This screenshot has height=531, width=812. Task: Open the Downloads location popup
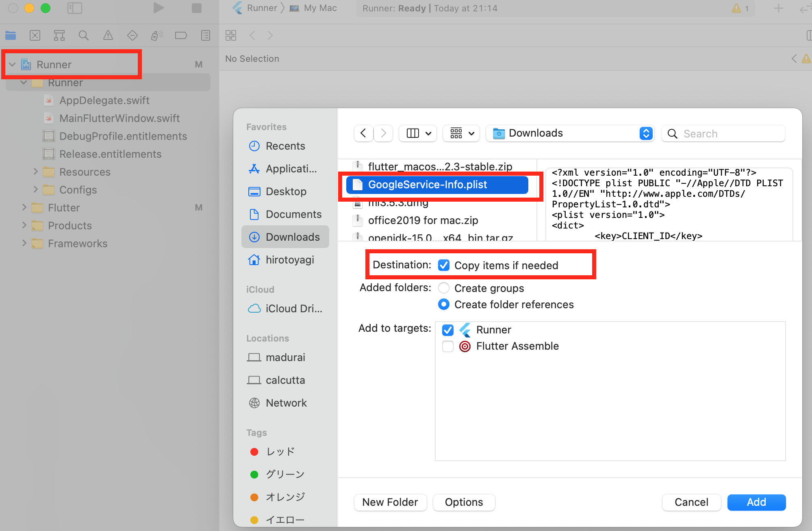click(x=570, y=133)
